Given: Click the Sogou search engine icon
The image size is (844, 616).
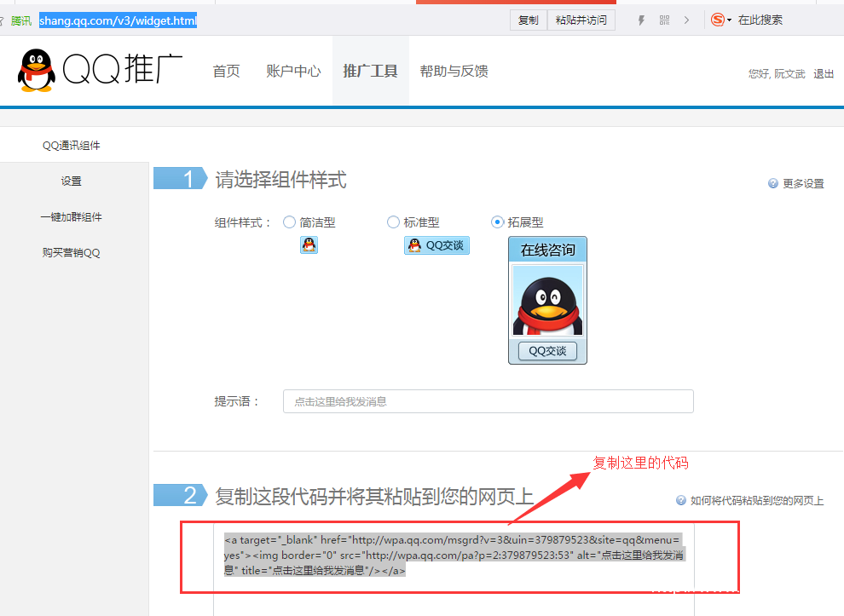Looking at the screenshot, I should 718,20.
